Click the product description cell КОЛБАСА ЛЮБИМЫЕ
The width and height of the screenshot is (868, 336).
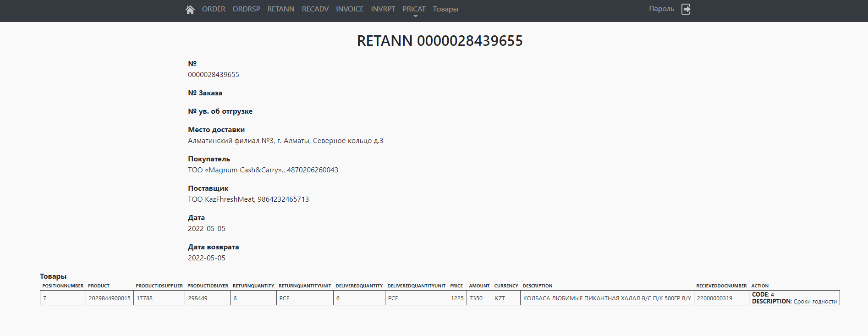coord(607,298)
